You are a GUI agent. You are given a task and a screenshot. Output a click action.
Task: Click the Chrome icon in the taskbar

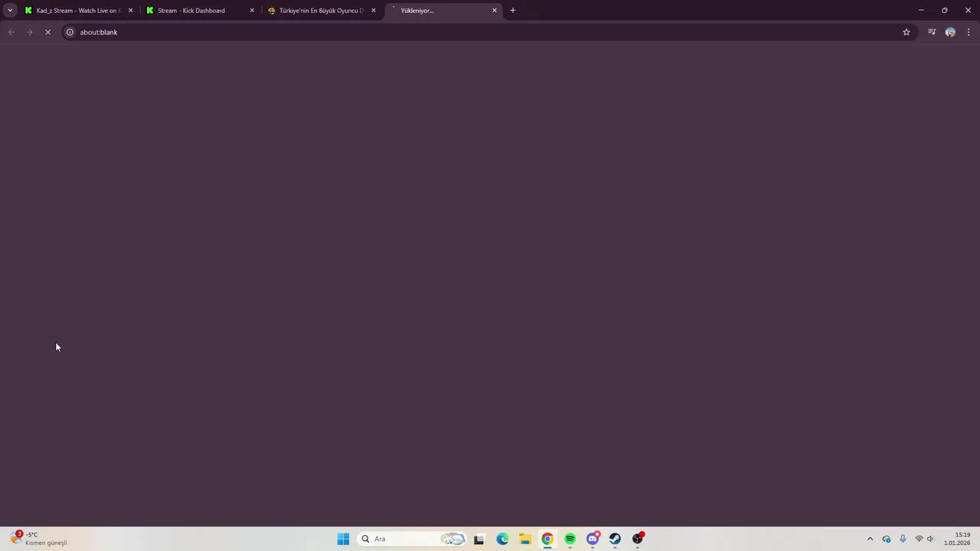(547, 539)
